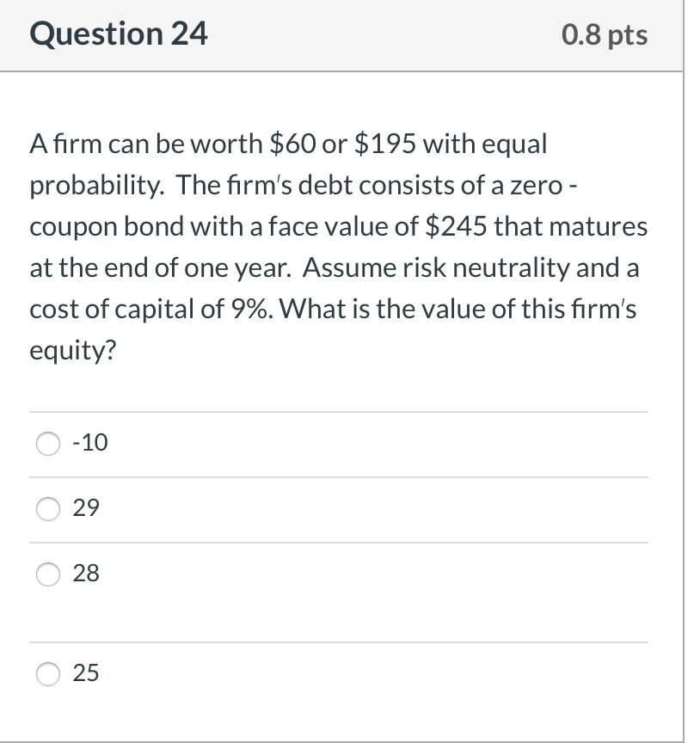Click the answer label text 25
The image size is (700, 743).
(x=86, y=673)
